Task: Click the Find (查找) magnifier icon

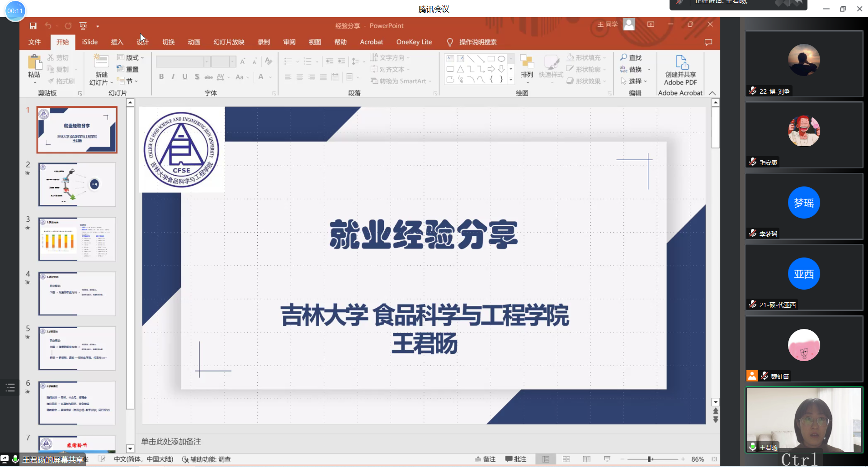Action: 624,57
